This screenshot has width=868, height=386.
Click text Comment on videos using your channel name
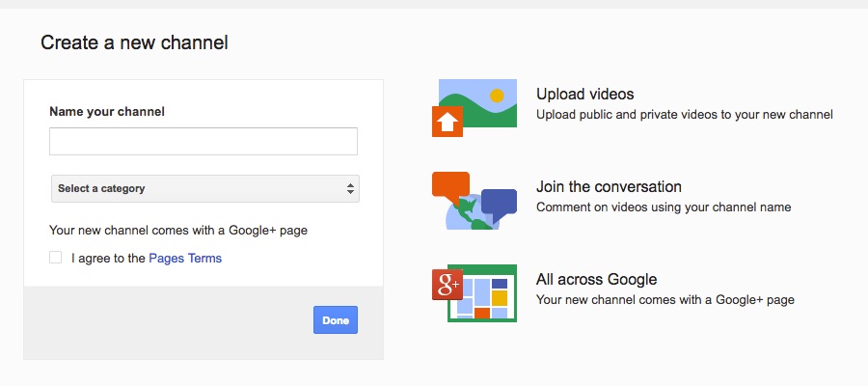pyautogui.click(x=664, y=207)
